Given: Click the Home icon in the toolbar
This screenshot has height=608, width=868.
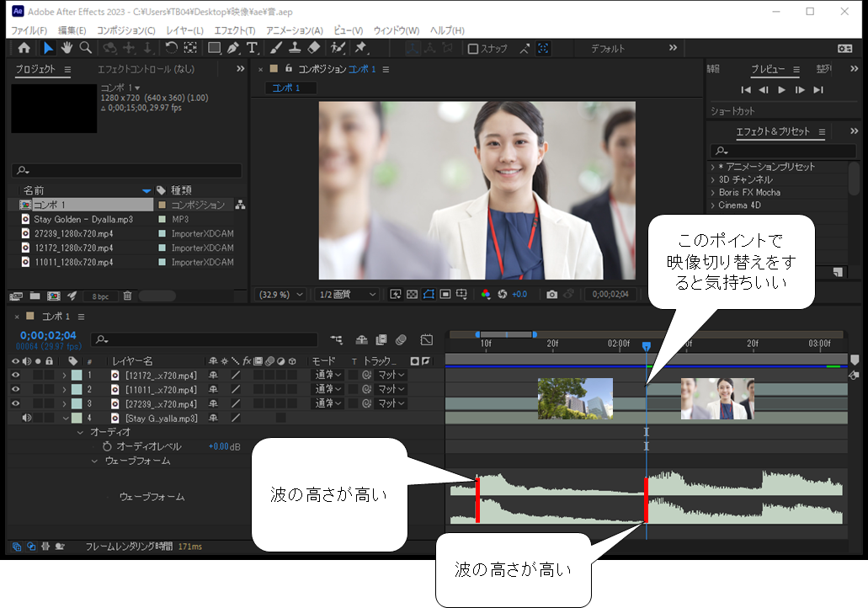Looking at the screenshot, I should point(24,48).
